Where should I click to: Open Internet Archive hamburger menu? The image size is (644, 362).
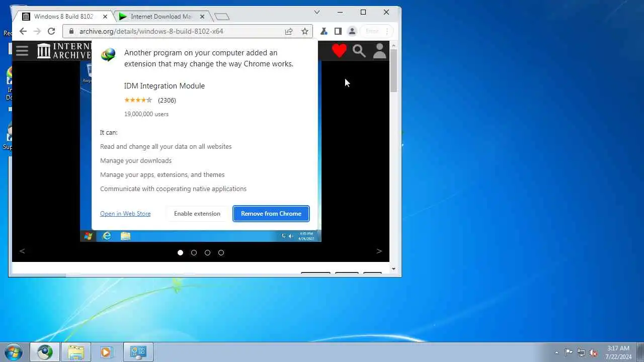(22, 50)
